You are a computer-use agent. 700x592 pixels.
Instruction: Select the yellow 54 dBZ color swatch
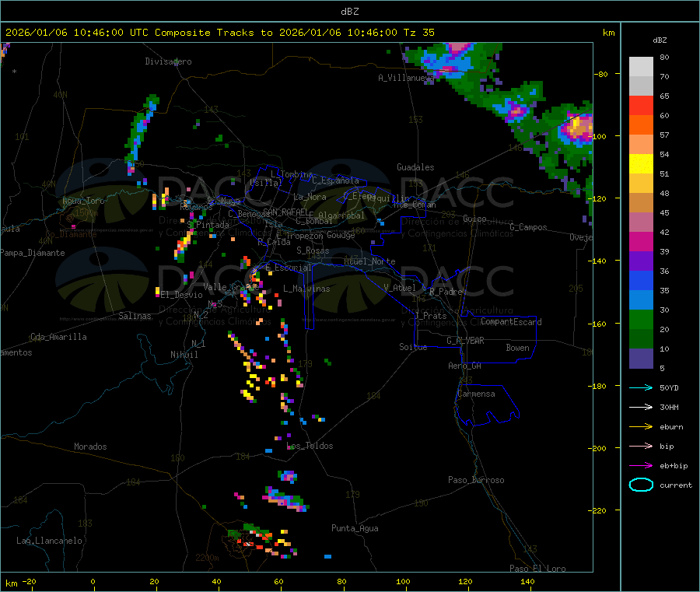[x=641, y=164]
